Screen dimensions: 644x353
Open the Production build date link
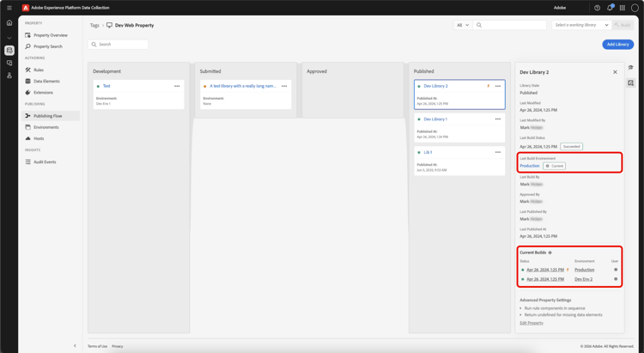(545, 270)
